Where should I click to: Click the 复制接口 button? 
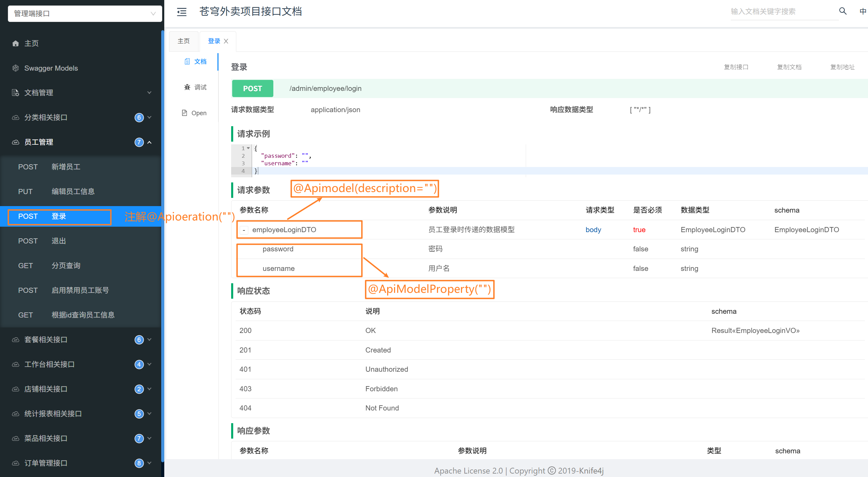(736, 67)
